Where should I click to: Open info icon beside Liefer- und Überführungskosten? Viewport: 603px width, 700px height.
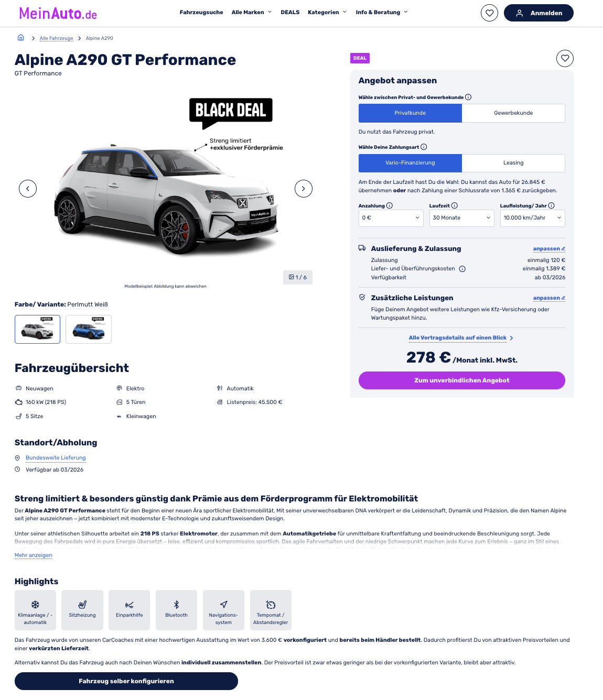coord(462,269)
